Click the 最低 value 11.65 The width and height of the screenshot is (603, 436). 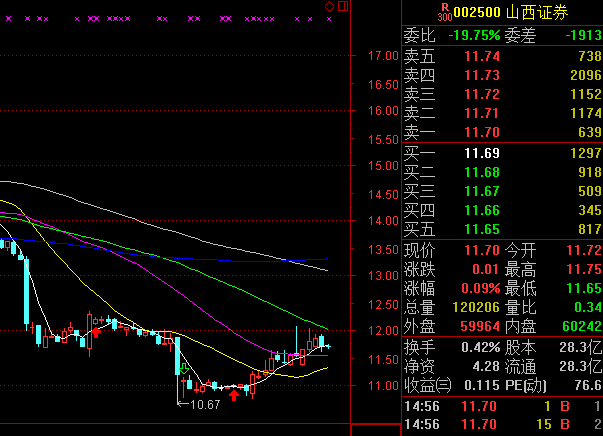click(x=584, y=288)
